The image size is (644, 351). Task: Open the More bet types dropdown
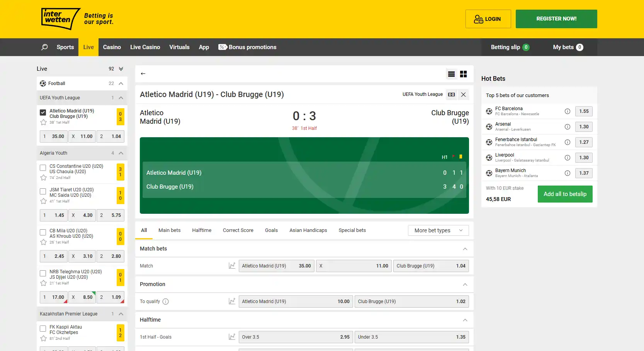tap(438, 230)
